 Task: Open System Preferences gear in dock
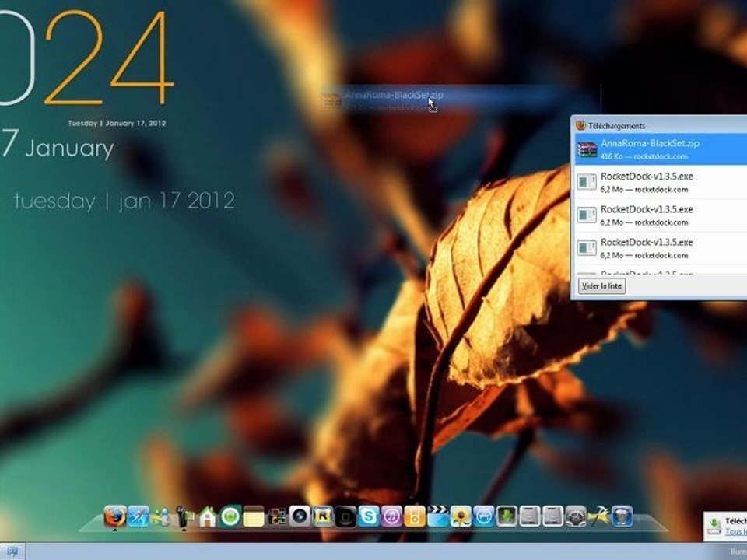pyautogui.click(x=576, y=517)
